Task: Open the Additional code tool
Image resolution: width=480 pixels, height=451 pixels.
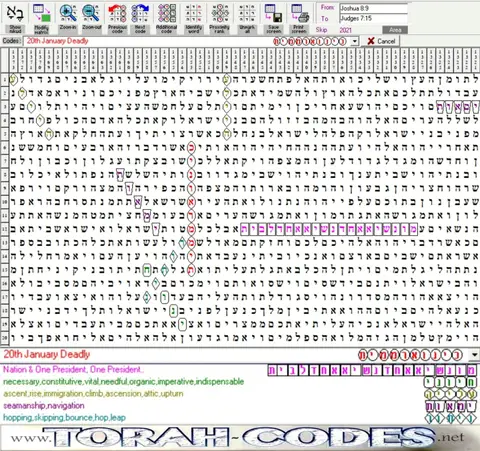Action: (x=166, y=18)
